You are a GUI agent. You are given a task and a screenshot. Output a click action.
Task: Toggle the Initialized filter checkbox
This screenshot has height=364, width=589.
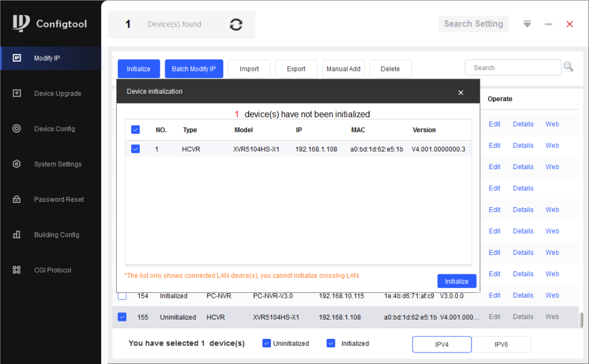point(331,343)
